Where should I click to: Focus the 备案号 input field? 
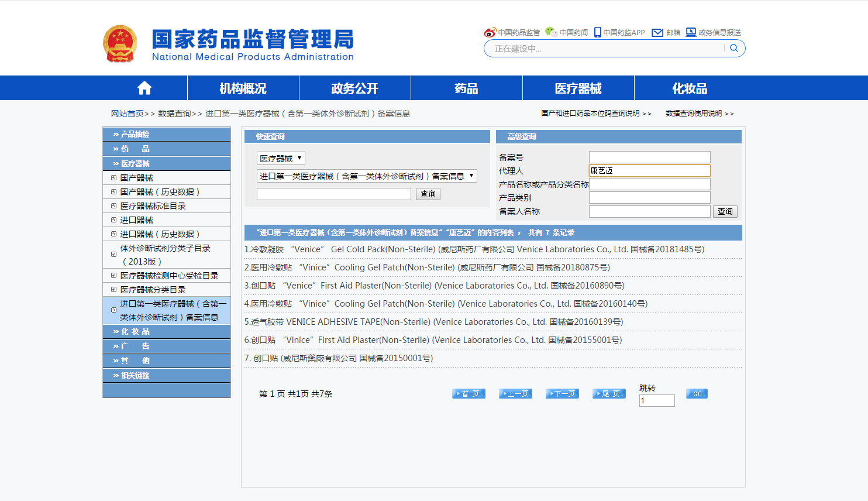point(650,157)
